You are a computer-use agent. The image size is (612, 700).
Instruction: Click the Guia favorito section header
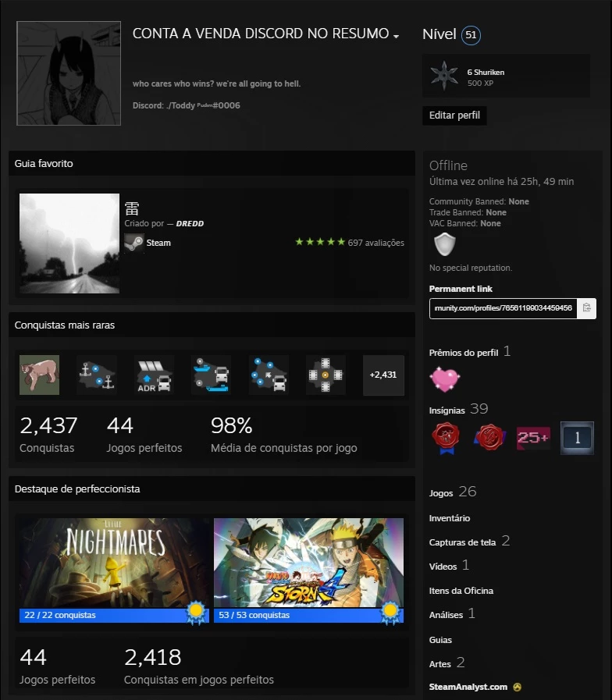(212, 163)
